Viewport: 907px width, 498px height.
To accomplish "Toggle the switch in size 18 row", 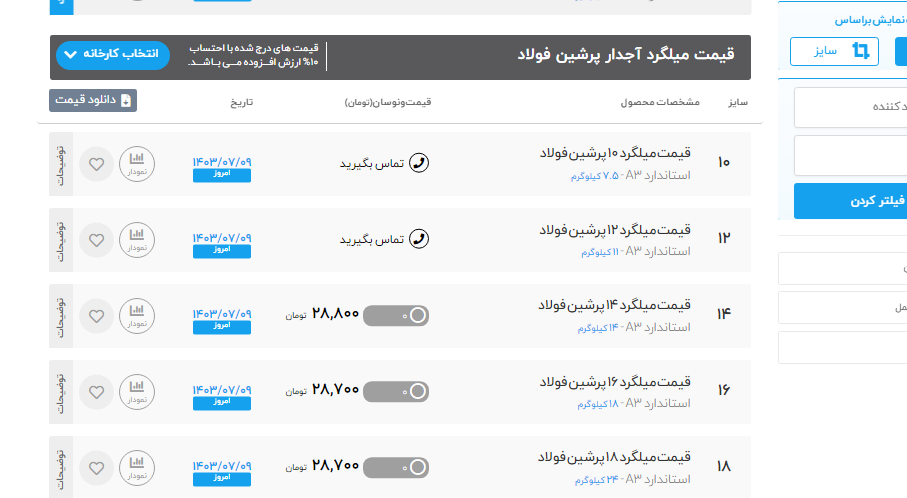I will click(396, 467).
